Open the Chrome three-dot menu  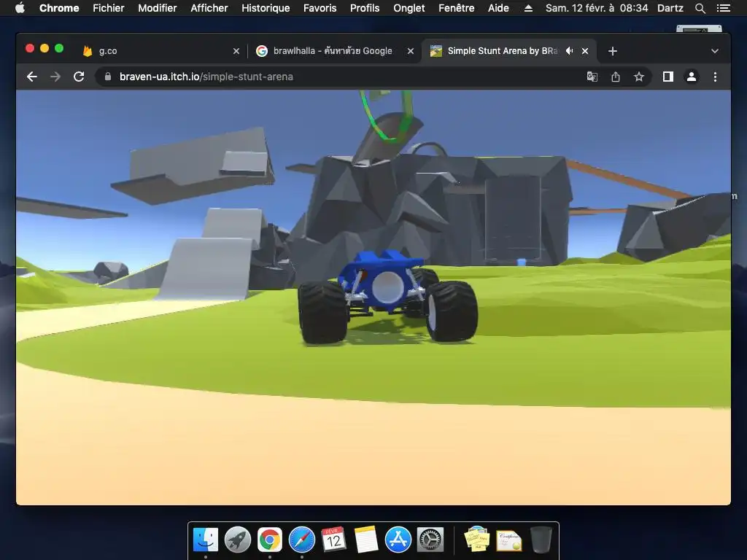click(x=715, y=77)
